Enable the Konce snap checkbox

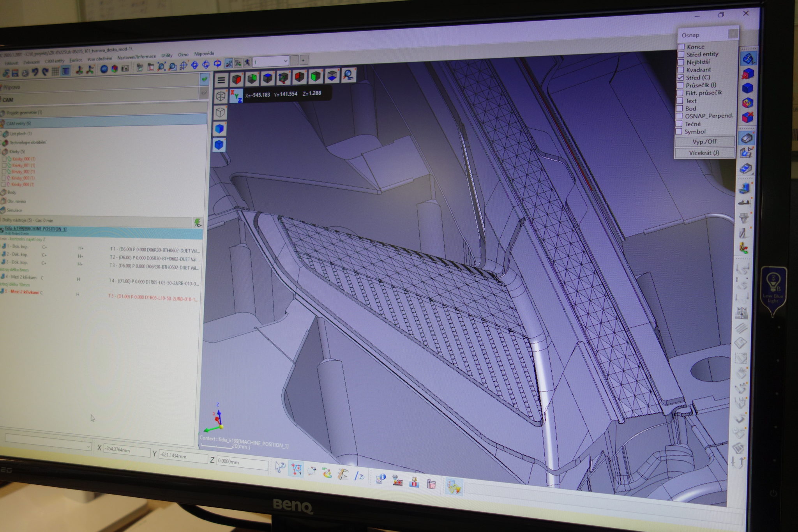pyautogui.click(x=681, y=47)
